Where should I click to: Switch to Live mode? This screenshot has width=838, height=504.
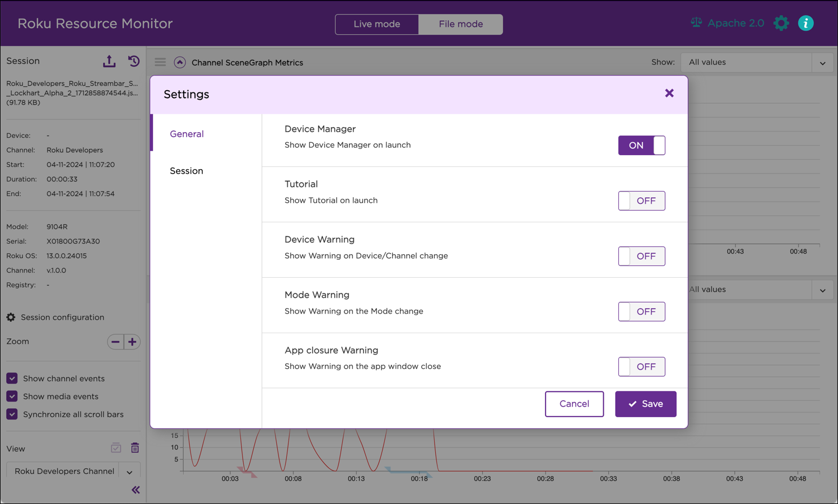(x=376, y=24)
